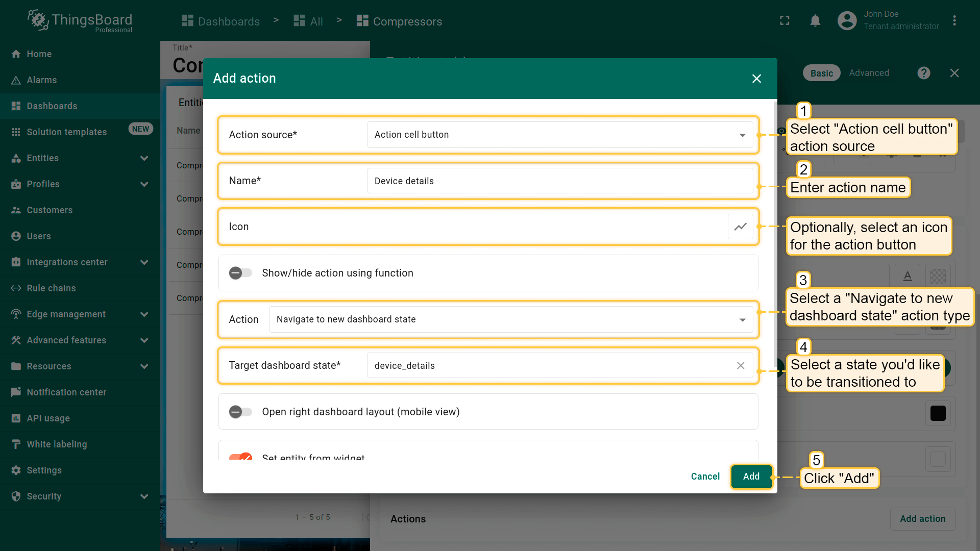Click the Add button

(x=751, y=477)
